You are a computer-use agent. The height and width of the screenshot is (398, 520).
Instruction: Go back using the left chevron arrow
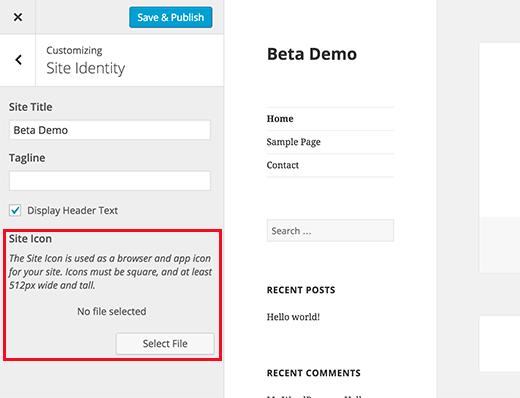18,60
